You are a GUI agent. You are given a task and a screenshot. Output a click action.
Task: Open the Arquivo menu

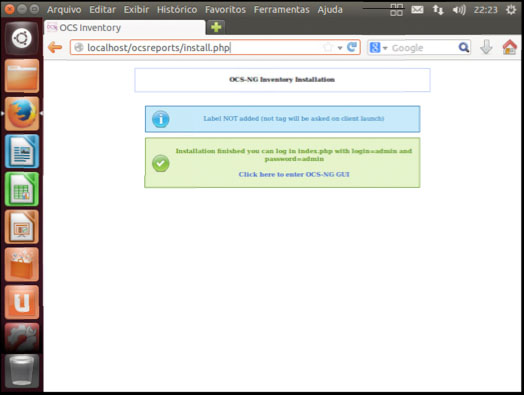tap(64, 10)
